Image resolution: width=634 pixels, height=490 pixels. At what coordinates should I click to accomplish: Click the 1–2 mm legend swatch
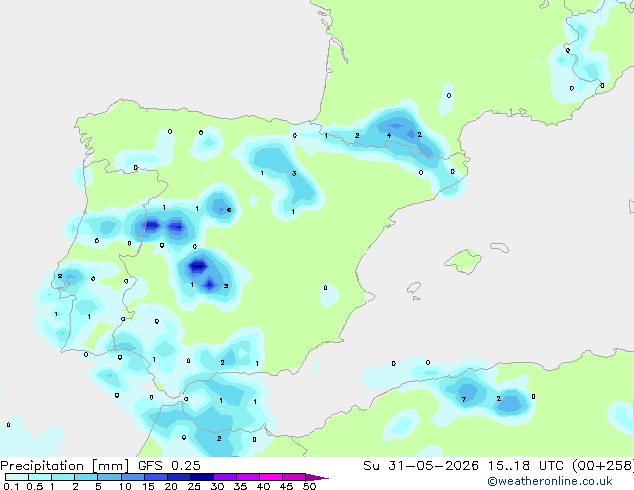tap(63, 477)
